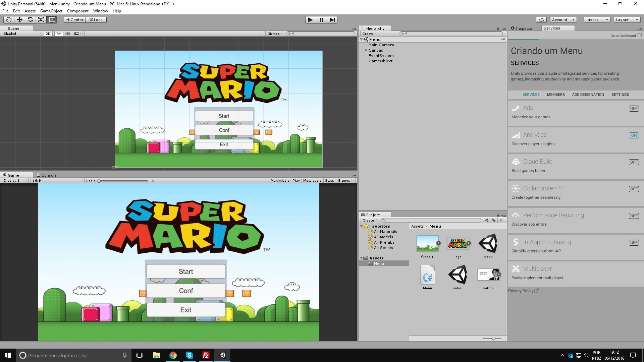Toggle scene lighting sun icon
The width and height of the screenshot is (644, 362).
click(x=59, y=34)
